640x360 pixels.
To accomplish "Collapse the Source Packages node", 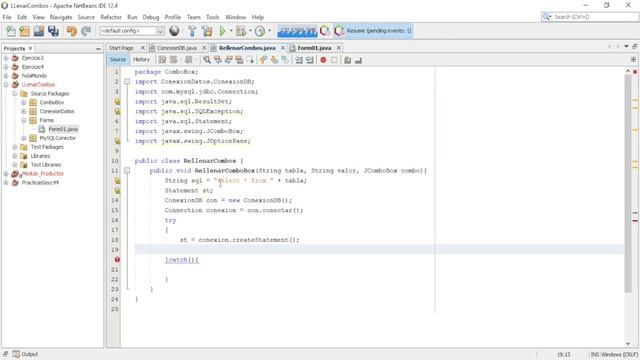I will coord(15,94).
